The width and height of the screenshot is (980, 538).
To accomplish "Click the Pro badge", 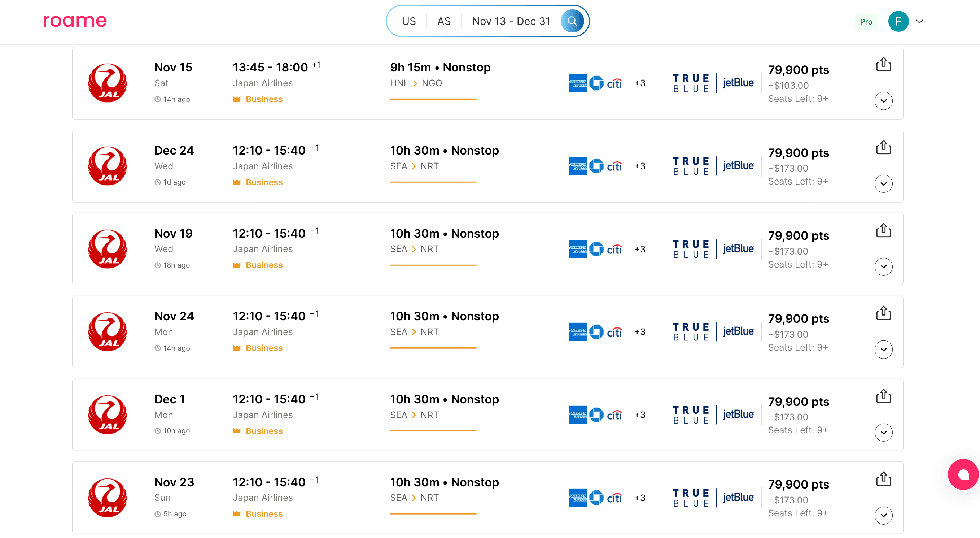I will tap(866, 22).
